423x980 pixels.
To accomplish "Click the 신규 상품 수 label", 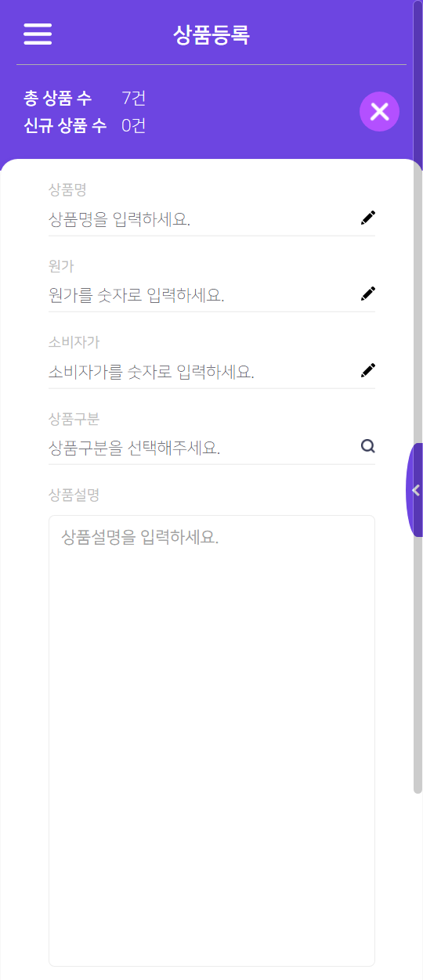I will [x=65, y=125].
